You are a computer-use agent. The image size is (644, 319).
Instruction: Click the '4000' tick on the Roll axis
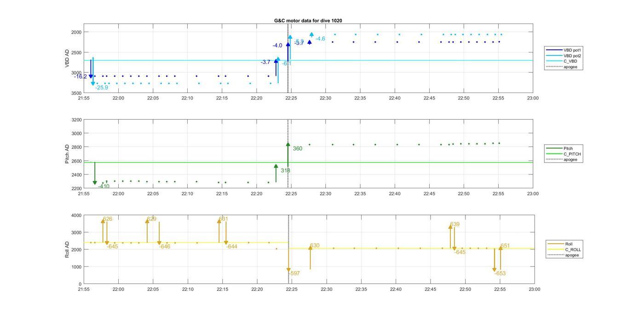pos(76,215)
